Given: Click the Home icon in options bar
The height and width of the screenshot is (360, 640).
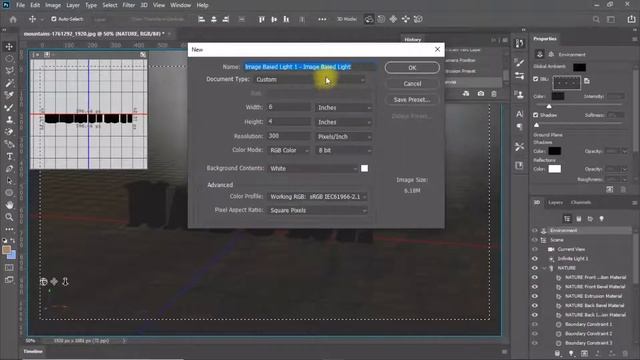Looking at the screenshot, I should [13, 19].
